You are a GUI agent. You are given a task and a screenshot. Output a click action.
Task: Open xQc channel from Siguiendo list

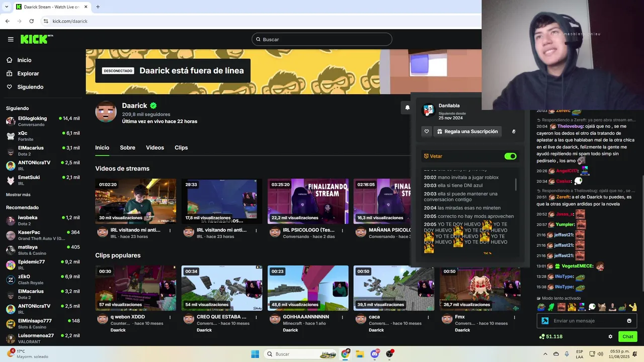[43, 136]
